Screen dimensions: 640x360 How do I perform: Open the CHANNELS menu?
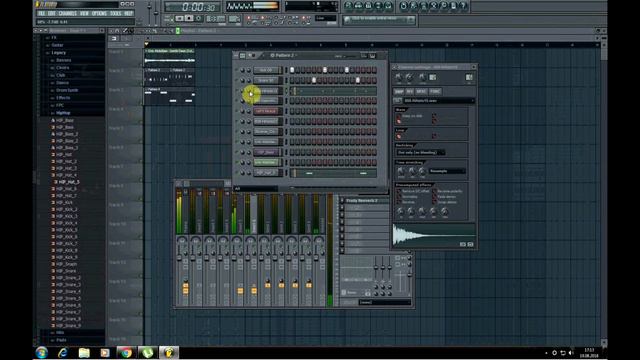[68, 13]
